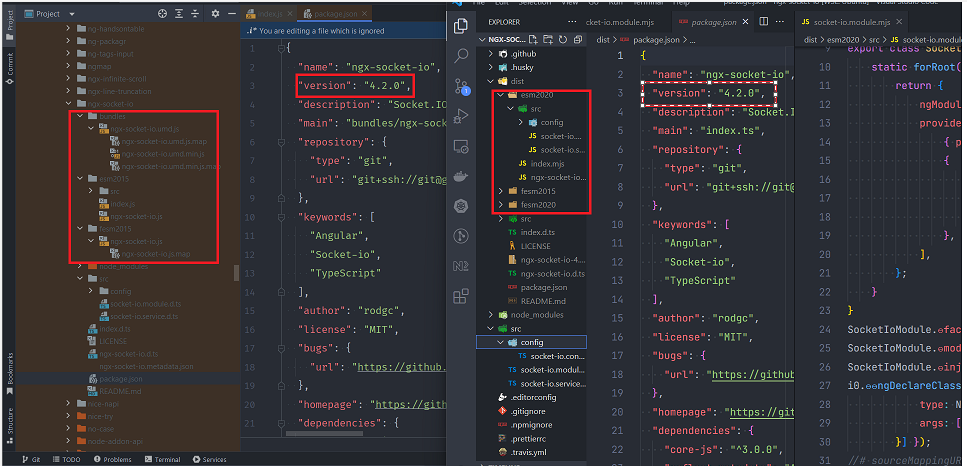This screenshot has width=967, height=466.
Task: Click Expand All icon in WebStorm Project toolbar
Action: [x=179, y=14]
